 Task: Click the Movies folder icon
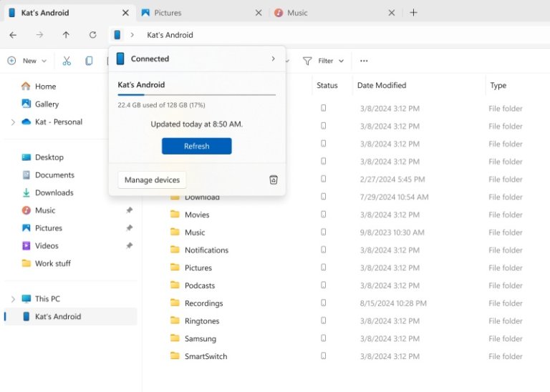click(175, 214)
